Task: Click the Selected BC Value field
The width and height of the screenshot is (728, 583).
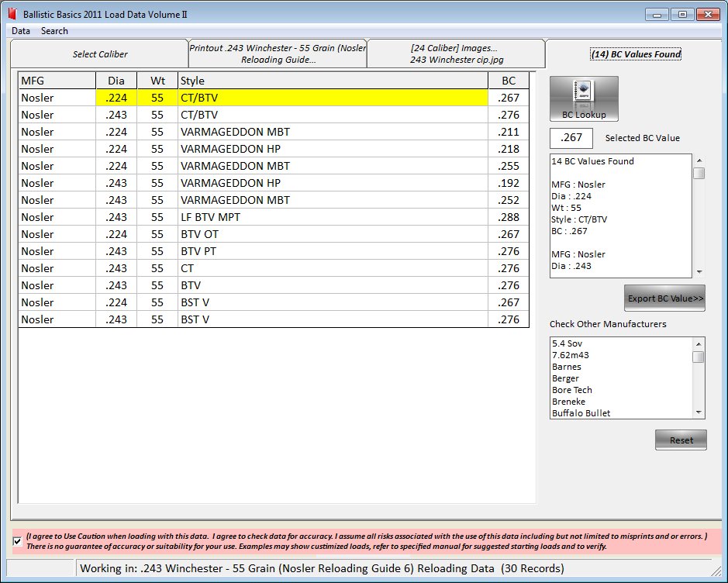Action: click(571, 139)
